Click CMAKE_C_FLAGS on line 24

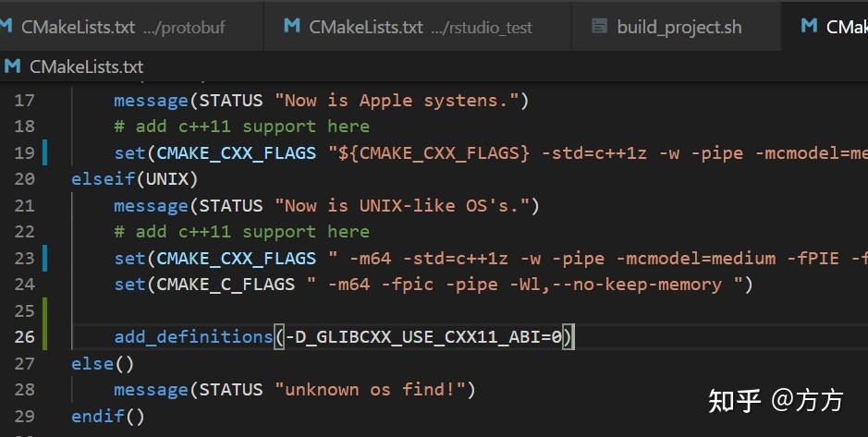click(x=227, y=285)
